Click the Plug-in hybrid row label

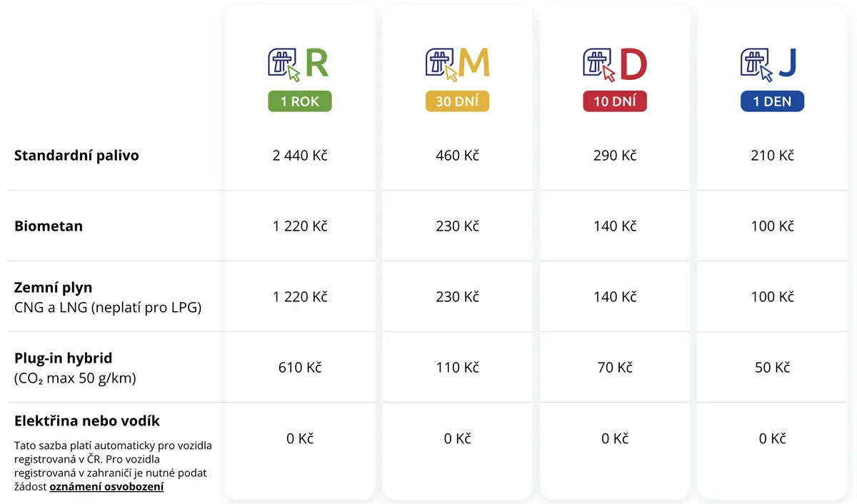pos(64,358)
